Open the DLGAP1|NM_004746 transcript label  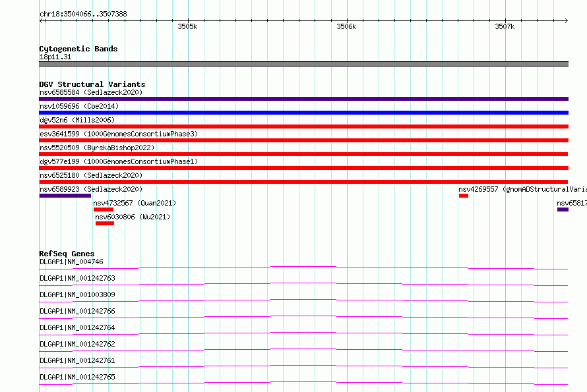(71, 262)
